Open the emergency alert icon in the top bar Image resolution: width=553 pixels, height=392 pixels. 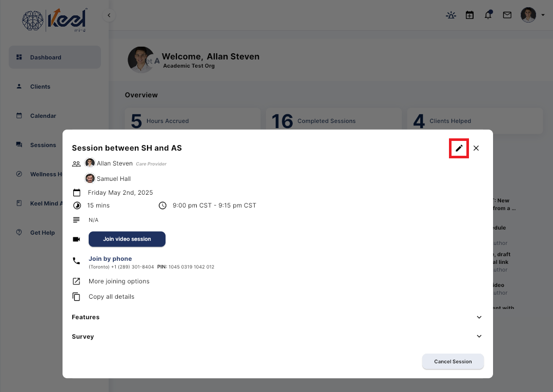click(x=450, y=15)
